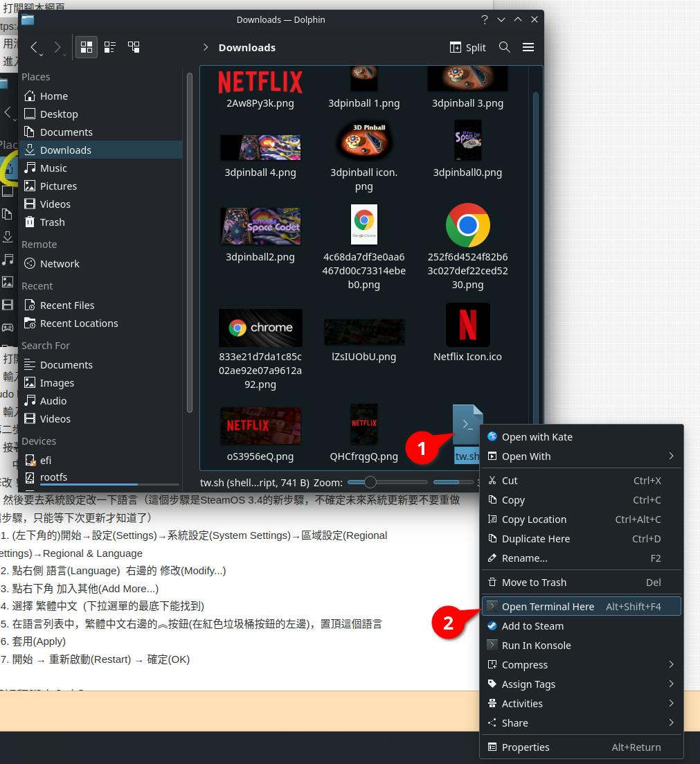
Task: Choose Copy from the context menu
Action: (x=582, y=500)
